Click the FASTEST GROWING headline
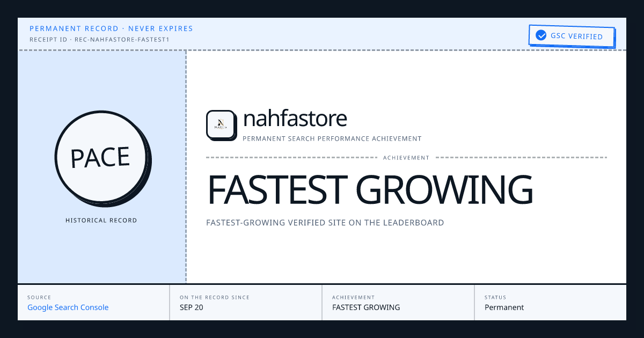 click(370, 189)
